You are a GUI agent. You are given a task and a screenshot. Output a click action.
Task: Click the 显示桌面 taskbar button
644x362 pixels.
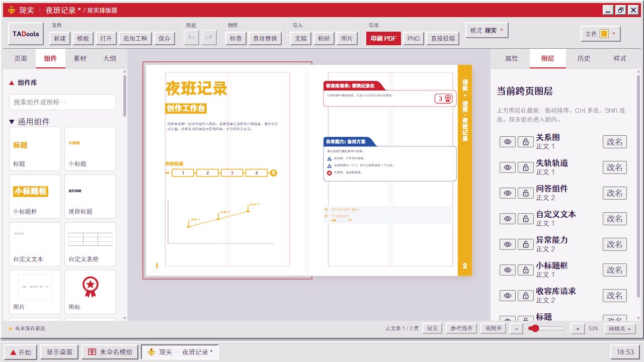click(59, 352)
